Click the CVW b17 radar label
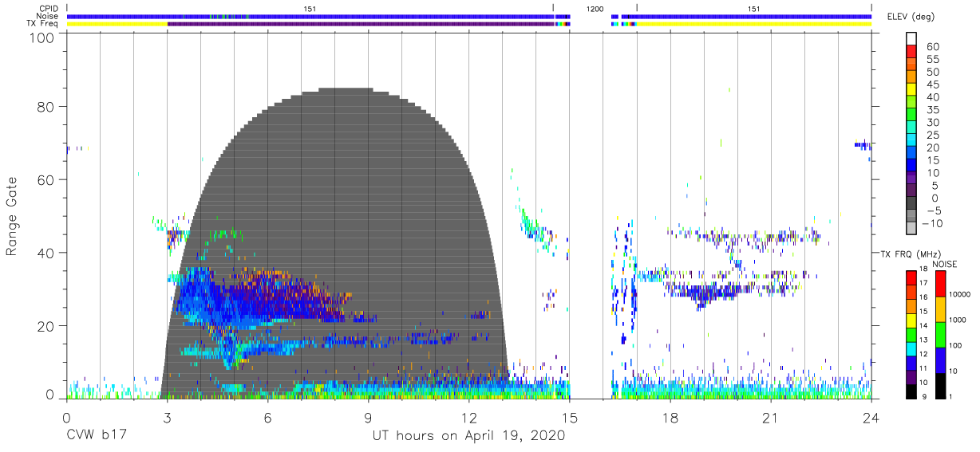Screen dimensions: 980x452 (97, 435)
